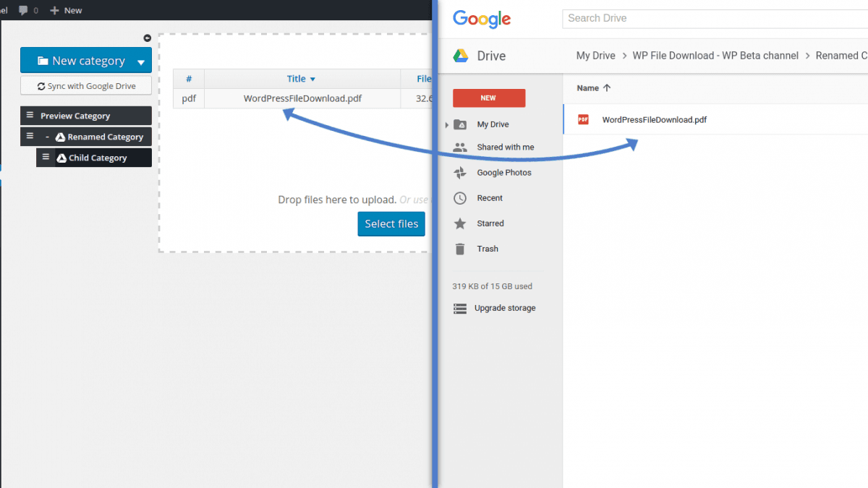Click the Google Drive logo icon
This screenshot has width=868, height=488.
coord(461,56)
